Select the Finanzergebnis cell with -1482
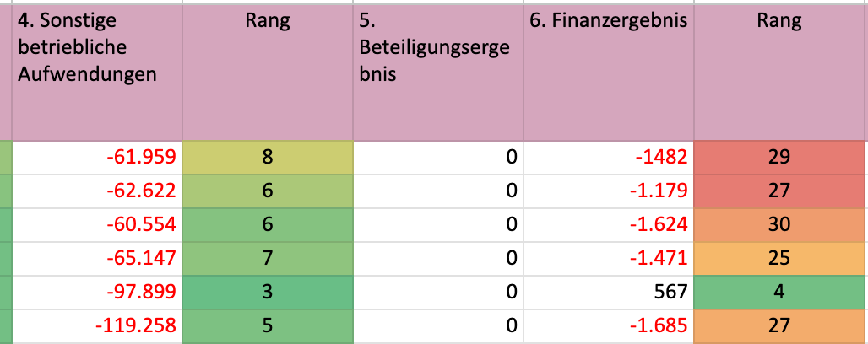Viewport: 868px width, 344px height. pyautogui.click(x=609, y=157)
